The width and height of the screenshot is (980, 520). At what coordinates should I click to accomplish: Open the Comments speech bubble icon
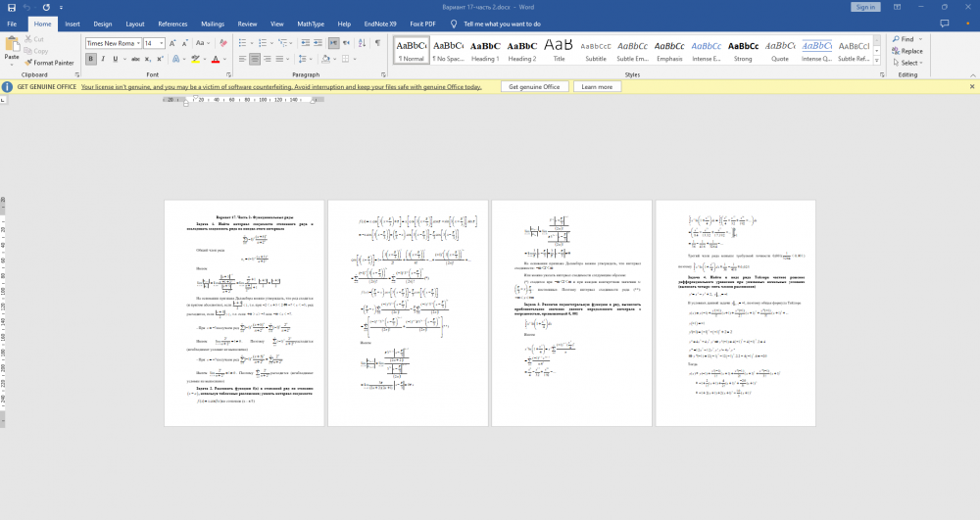[945, 24]
